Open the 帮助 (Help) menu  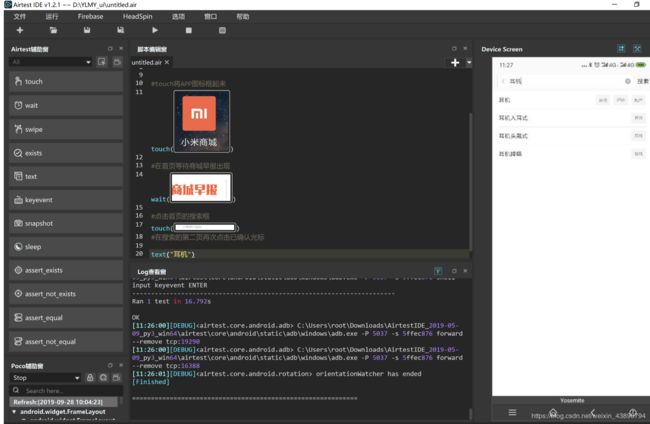[x=243, y=17]
